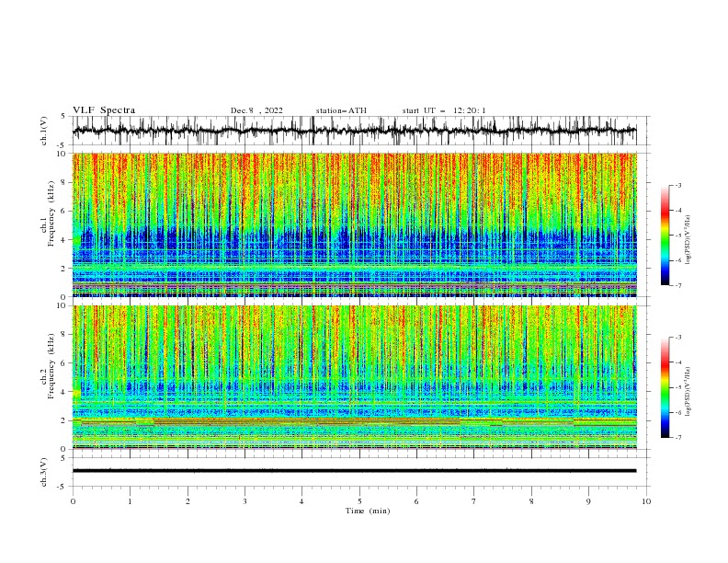
Task: Click time axis tick label "1"
Action: pyautogui.click(x=130, y=501)
